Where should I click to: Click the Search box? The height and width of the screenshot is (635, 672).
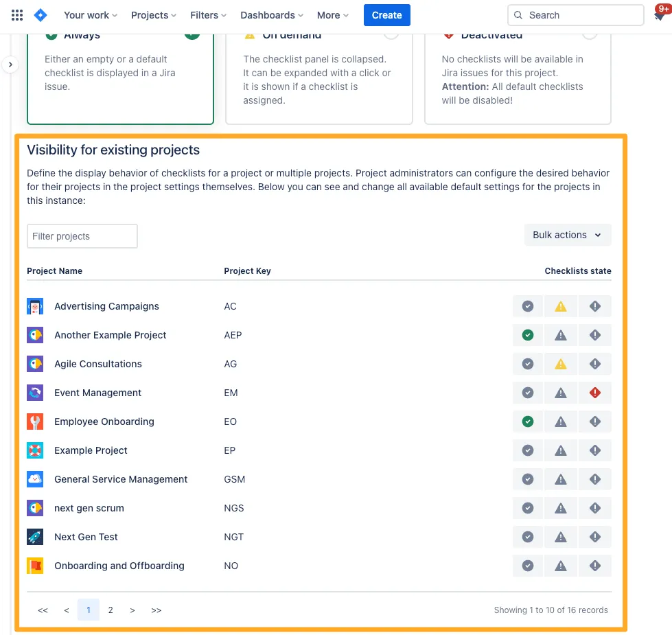pos(576,15)
